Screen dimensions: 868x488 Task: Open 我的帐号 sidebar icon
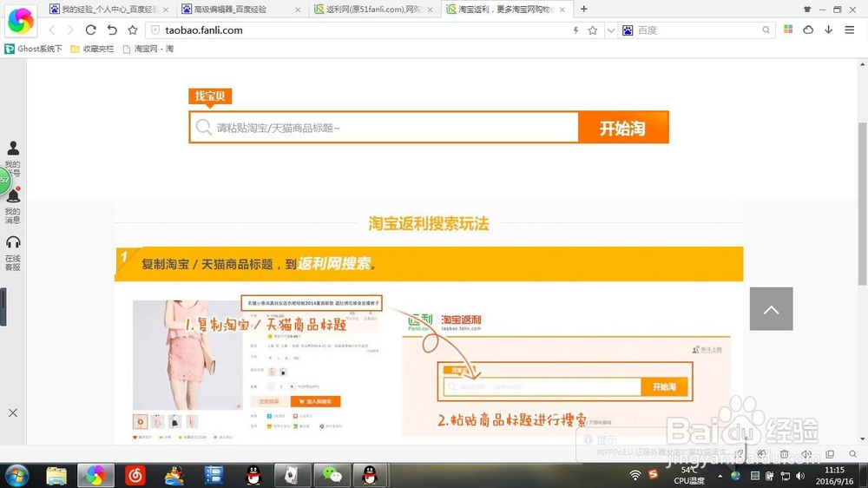tap(13, 158)
